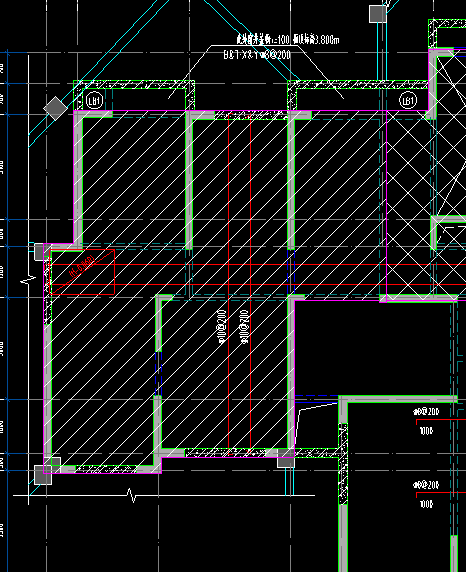Pick the gray column square above the cyan vertical lines
Viewport: 466px width, 572px height.
coord(378,14)
